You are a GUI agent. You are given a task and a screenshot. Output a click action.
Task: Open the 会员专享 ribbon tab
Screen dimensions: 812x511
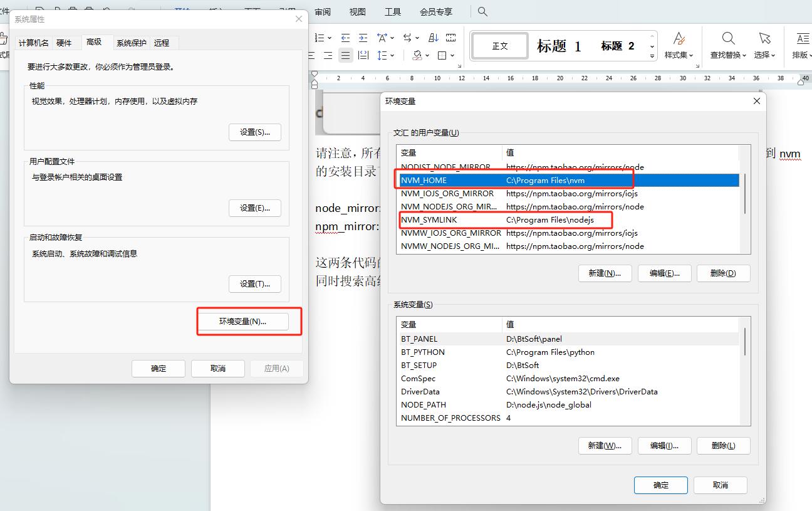pyautogui.click(x=435, y=11)
